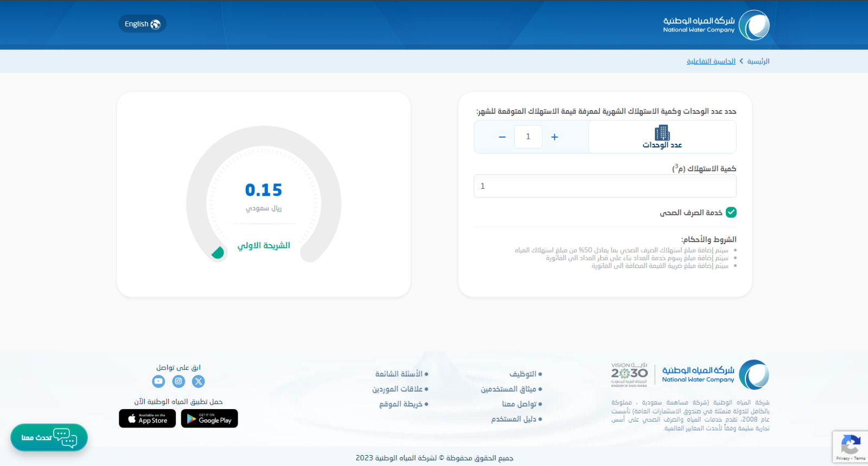Click the 0.15 calculated amount value

point(264,190)
